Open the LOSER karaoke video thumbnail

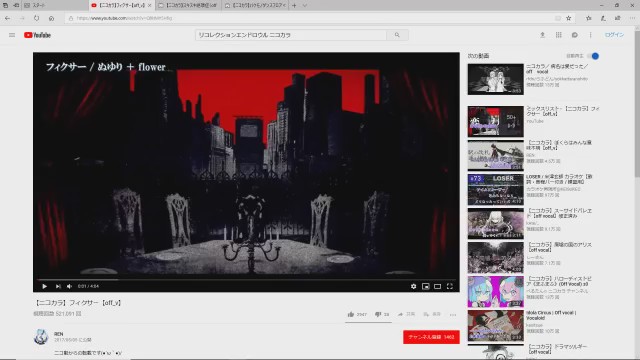496,189
